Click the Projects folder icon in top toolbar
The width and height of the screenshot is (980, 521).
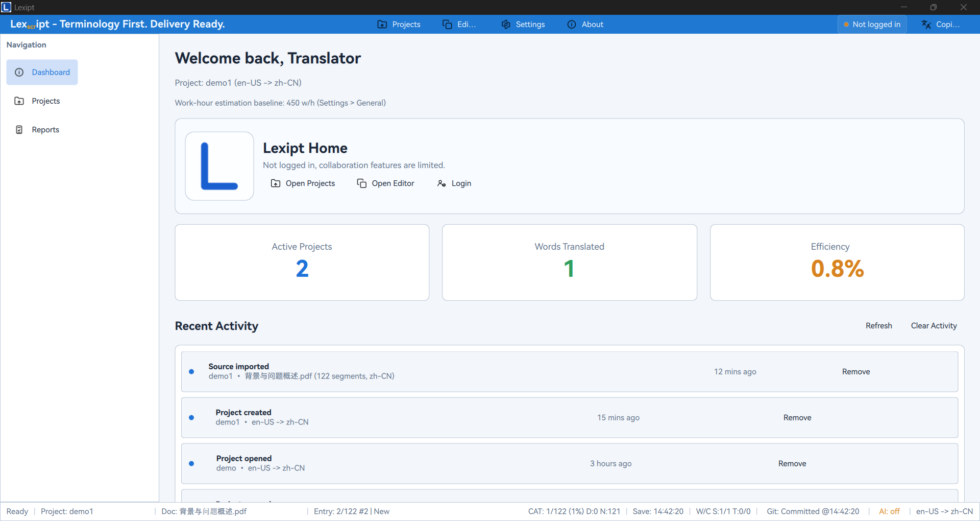(x=382, y=25)
